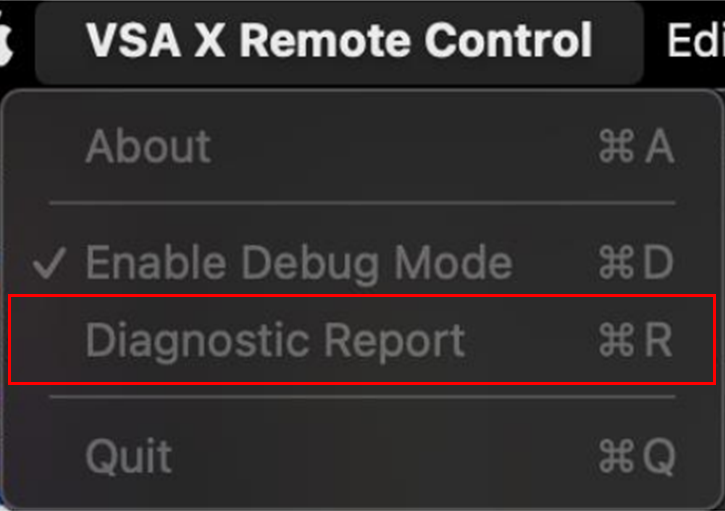
Task: Expand the Edit menu in the menu bar
Action: pyautogui.click(x=695, y=41)
